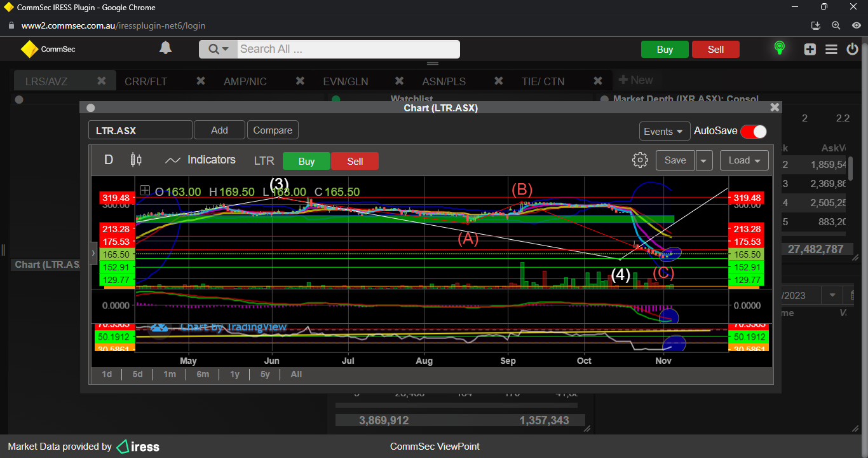Close the EVN/GLN tab

(399, 81)
